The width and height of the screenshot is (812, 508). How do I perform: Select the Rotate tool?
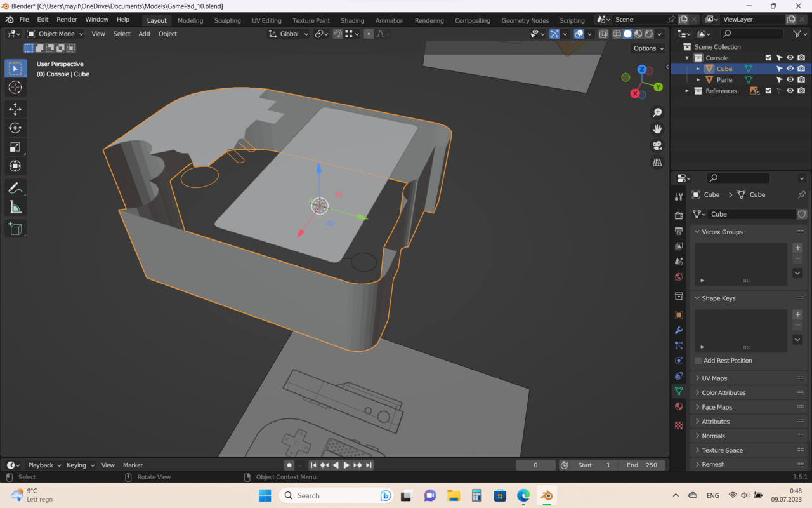15,128
